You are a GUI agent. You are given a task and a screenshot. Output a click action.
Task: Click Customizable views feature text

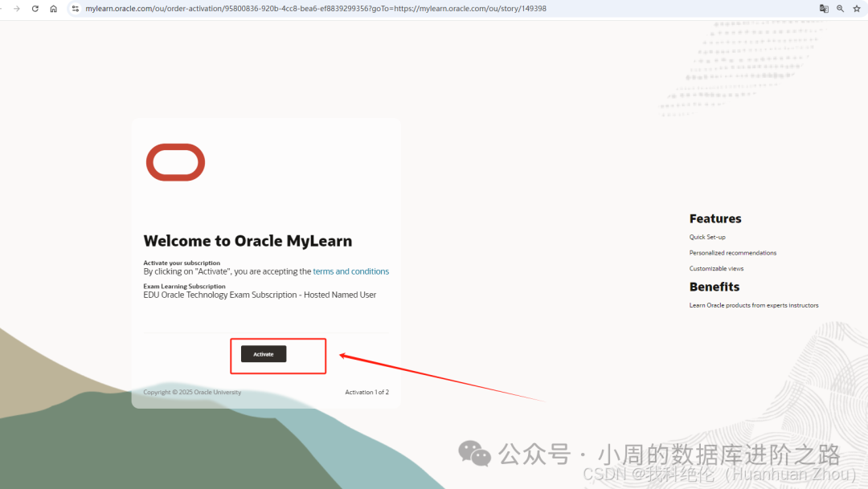click(x=716, y=268)
